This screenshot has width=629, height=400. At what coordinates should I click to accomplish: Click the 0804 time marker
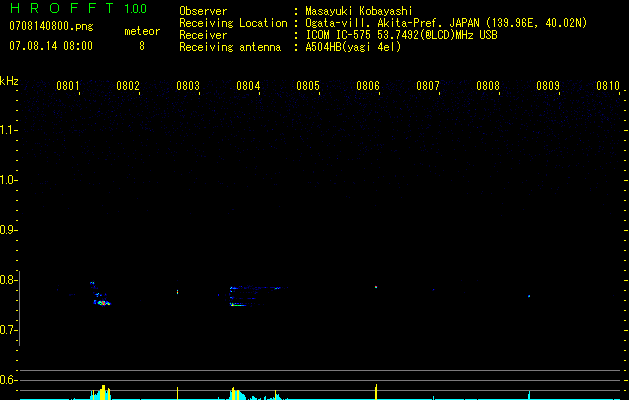(x=248, y=85)
